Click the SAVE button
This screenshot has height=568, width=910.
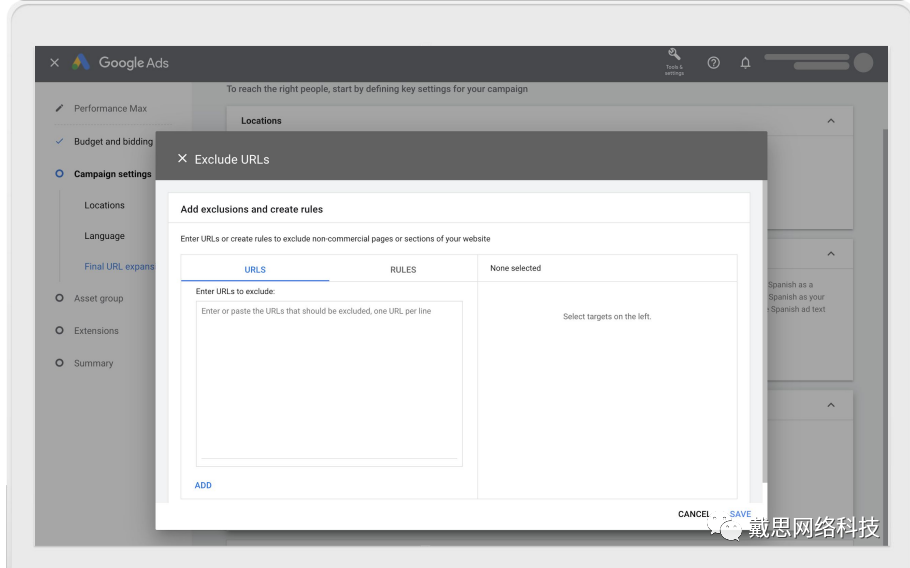click(x=740, y=514)
